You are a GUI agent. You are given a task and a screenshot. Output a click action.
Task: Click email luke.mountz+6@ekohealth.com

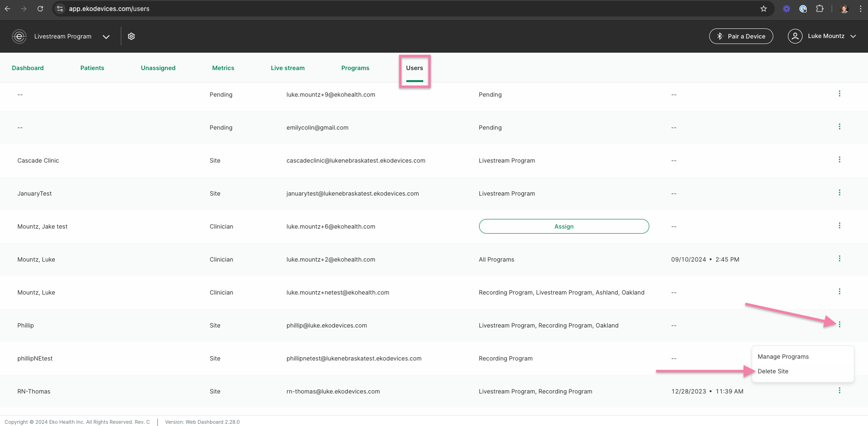click(x=331, y=226)
